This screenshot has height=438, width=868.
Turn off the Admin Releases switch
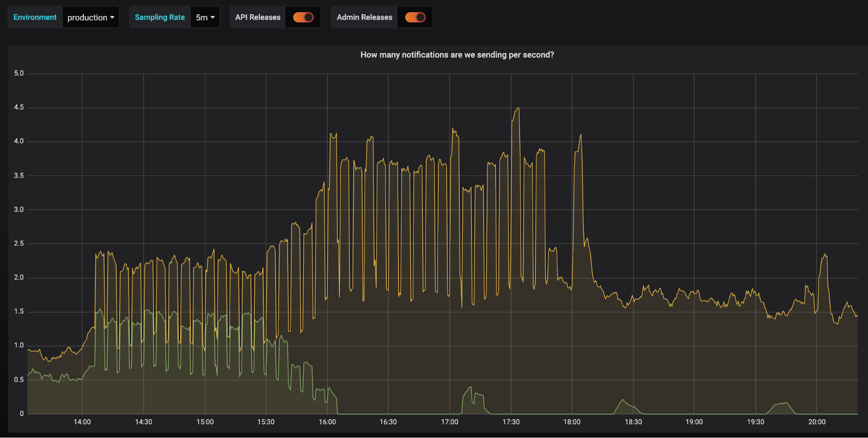pyautogui.click(x=415, y=17)
